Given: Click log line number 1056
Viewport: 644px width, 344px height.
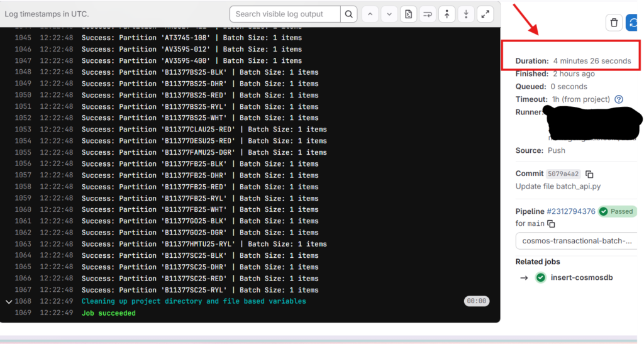Looking at the screenshot, I should pos(23,164).
